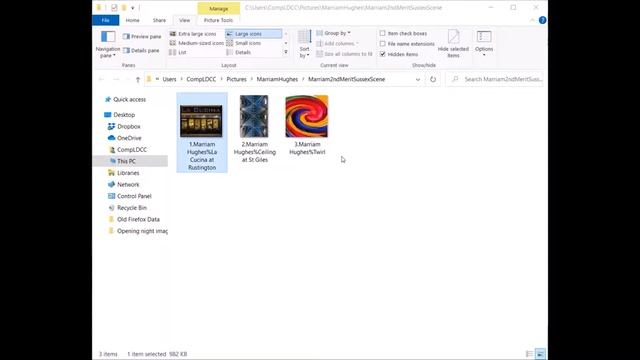The width and height of the screenshot is (640, 360).
Task: Select the La Cucina at Rustington image
Action: [202, 133]
